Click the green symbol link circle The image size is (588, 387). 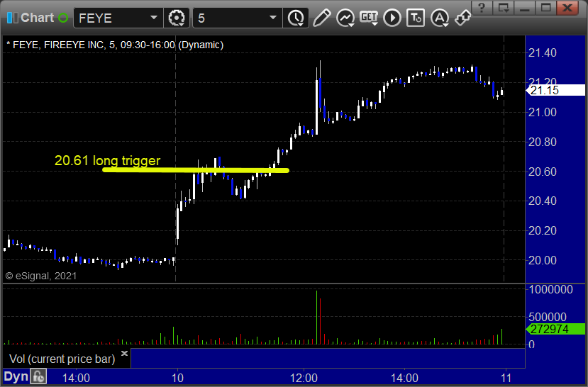click(63, 18)
